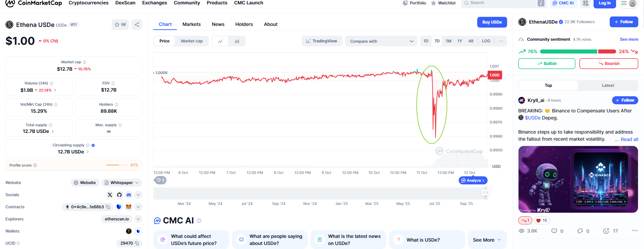644x249 pixels.
Task: Set chart range to 1D
Action: click(426, 41)
